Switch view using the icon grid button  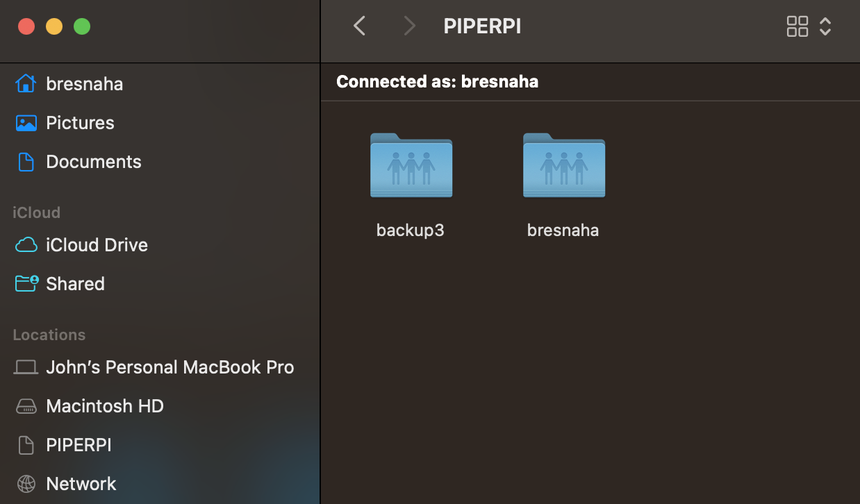coord(797,26)
